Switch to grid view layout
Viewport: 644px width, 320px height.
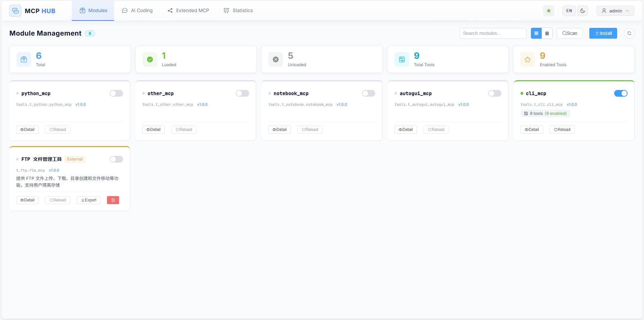[536, 33]
